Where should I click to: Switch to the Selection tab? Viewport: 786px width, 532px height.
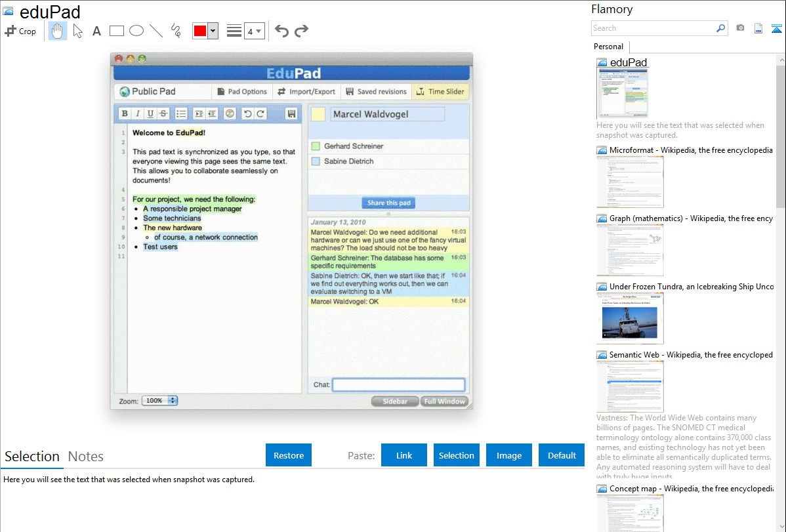[32, 457]
